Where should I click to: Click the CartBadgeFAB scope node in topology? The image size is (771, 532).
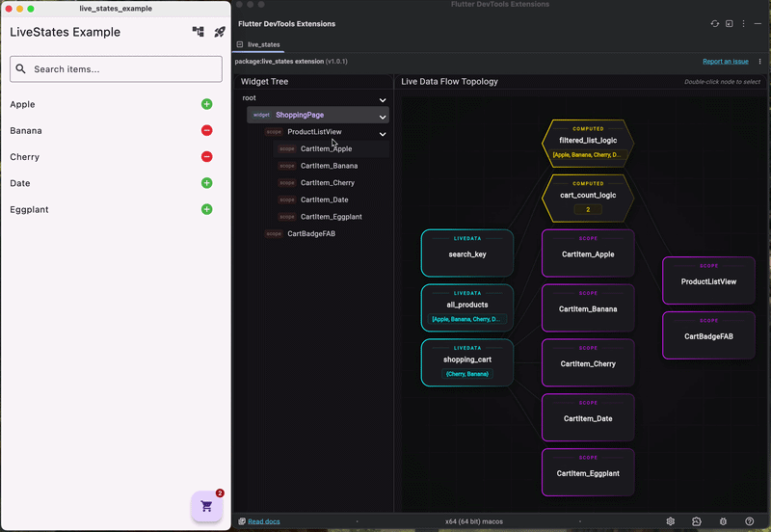pyautogui.click(x=708, y=335)
